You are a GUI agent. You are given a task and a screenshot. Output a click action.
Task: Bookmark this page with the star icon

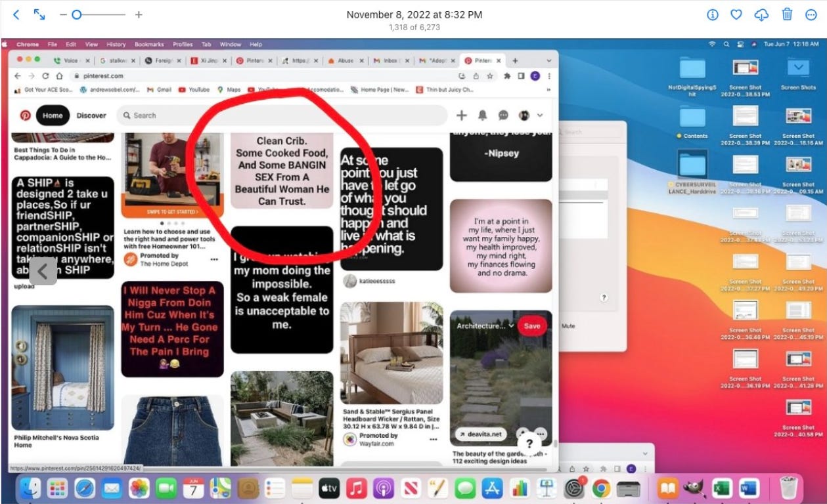point(489,76)
